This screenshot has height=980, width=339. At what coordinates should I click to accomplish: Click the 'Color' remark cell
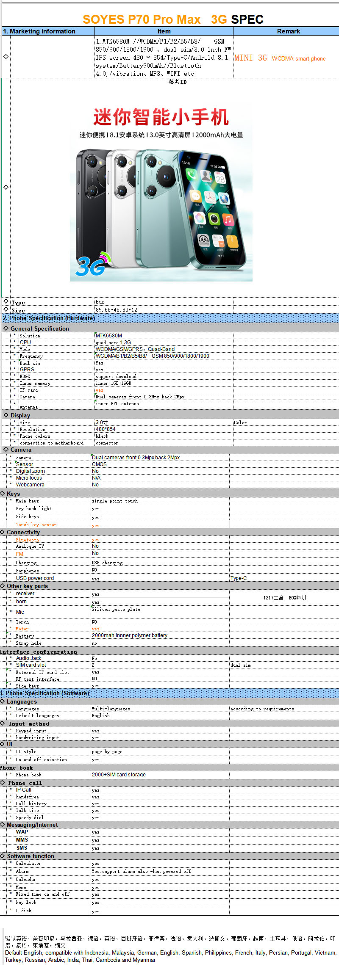pyautogui.click(x=286, y=422)
